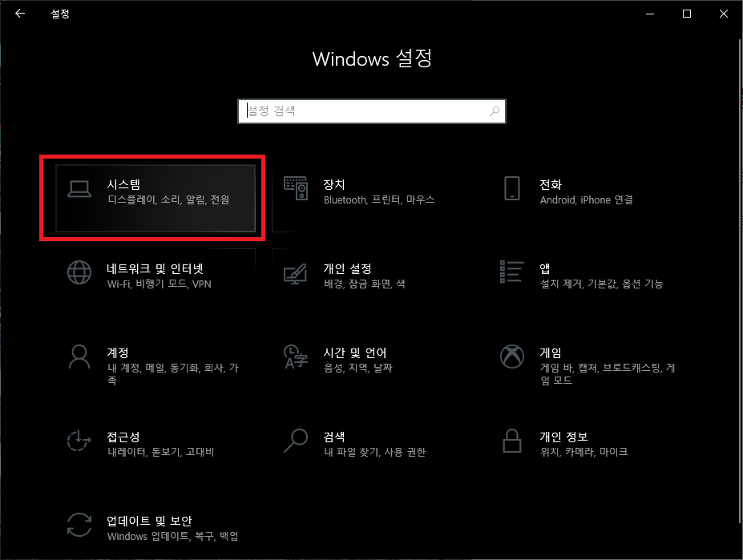Image resolution: width=743 pixels, height=560 pixels.
Task: Click the 업데이트 및 보안 sync arrows icon
Action: pos(79,525)
